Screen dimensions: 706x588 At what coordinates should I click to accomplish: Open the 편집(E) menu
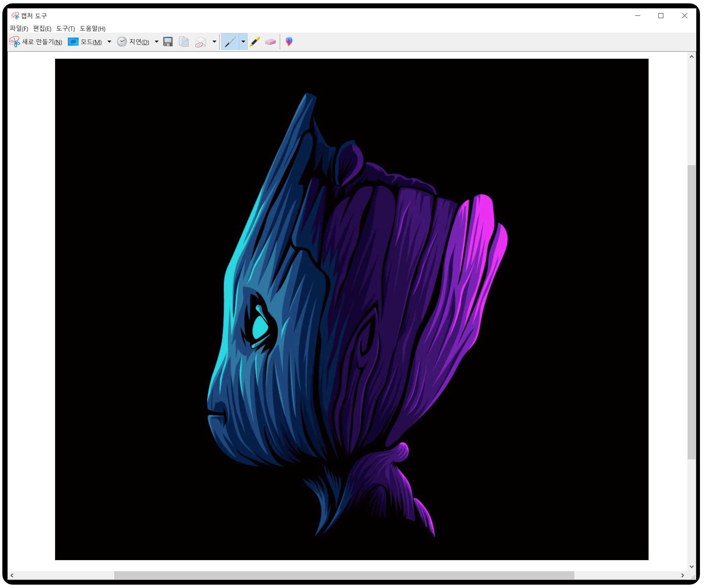coord(42,29)
